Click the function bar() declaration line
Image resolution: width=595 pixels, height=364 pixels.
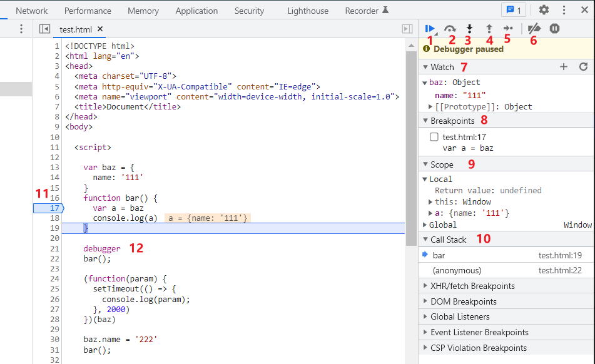(120, 198)
